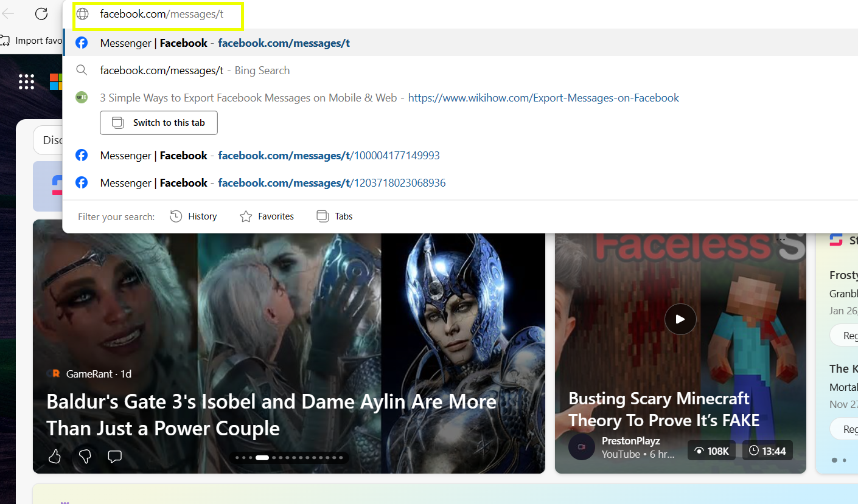The image size is (858, 504).
Task: Like the Baldur's Gate article with thumbs up
Action: [55, 457]
